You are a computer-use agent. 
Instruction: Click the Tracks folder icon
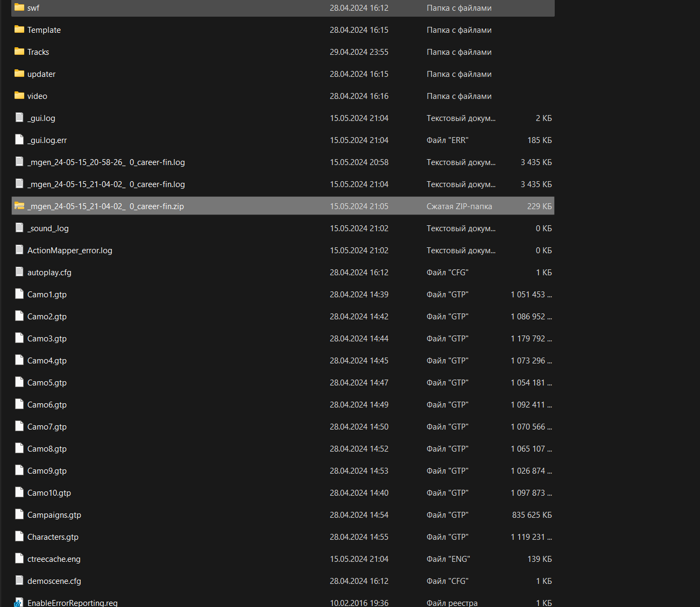(x=19, y=52)
